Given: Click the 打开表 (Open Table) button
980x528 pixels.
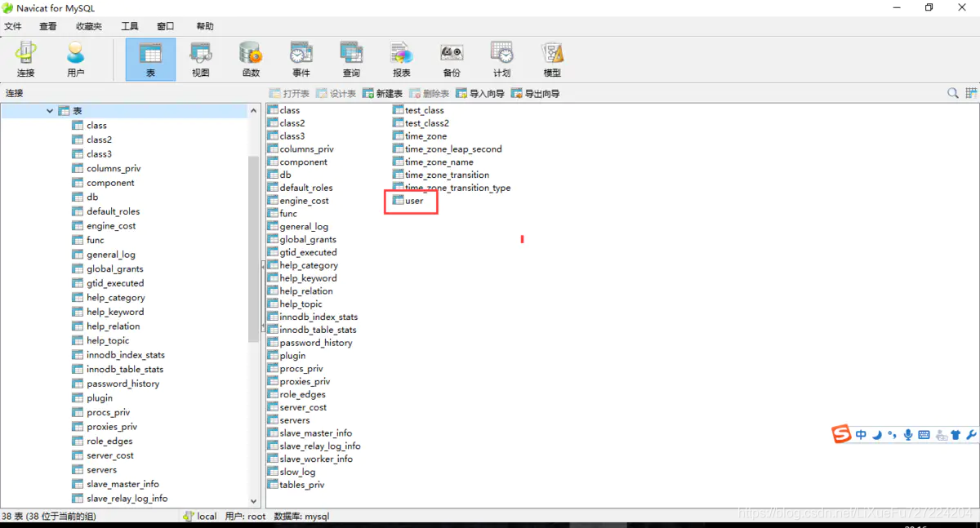Looking at the screenshot, I should 289,93.
